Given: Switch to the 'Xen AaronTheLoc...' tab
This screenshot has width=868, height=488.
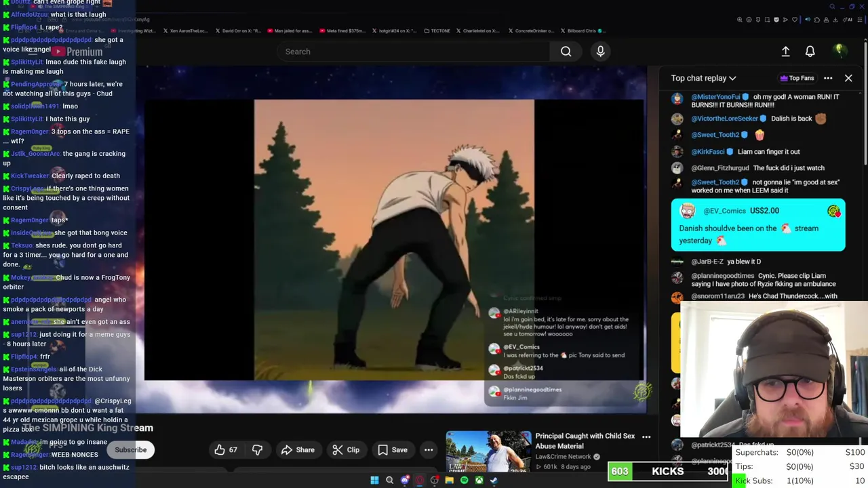Looking at the screenshot, I should (185, 30).
